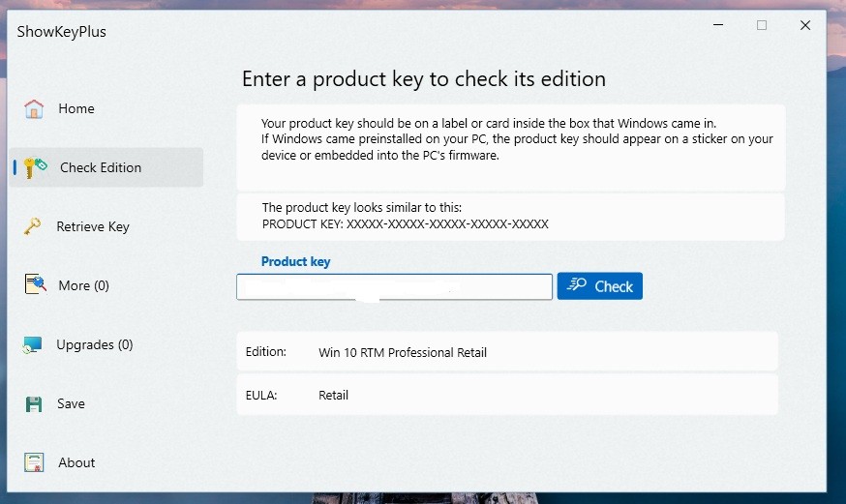Close the ShowKeyPlus window
846x504 pixels.
[805, 25]
